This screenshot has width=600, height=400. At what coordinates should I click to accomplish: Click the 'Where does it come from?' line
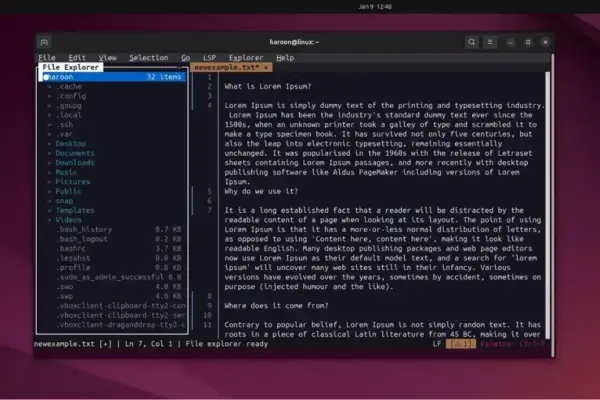point(276,306)
